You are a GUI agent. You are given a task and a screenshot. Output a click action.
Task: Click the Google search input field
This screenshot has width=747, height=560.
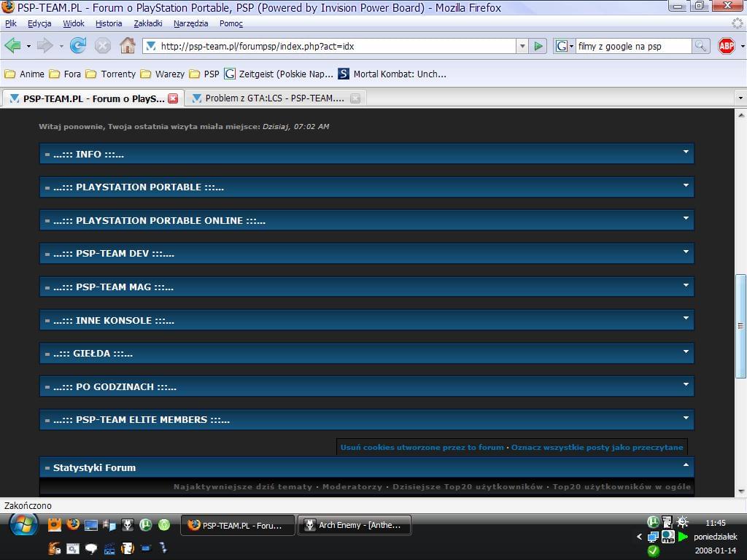(633, 46)
